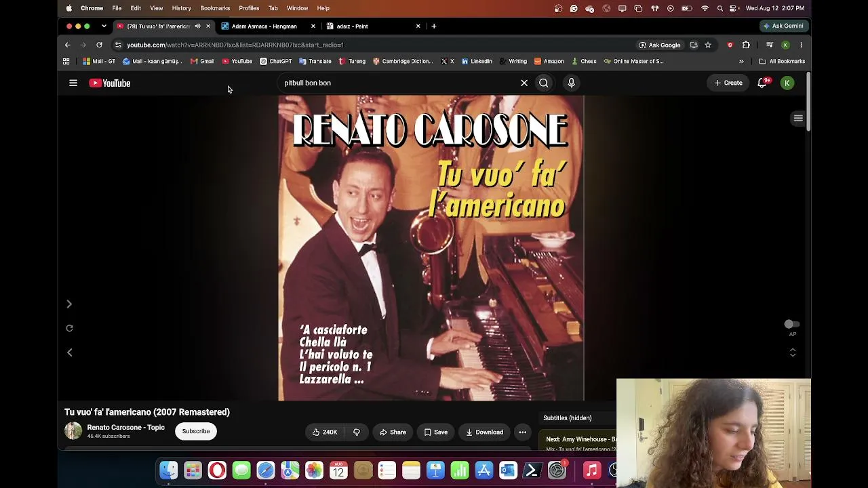Open Messages from the Dock
The width and height of the screenshot is (868, 488).
[241, 470]
